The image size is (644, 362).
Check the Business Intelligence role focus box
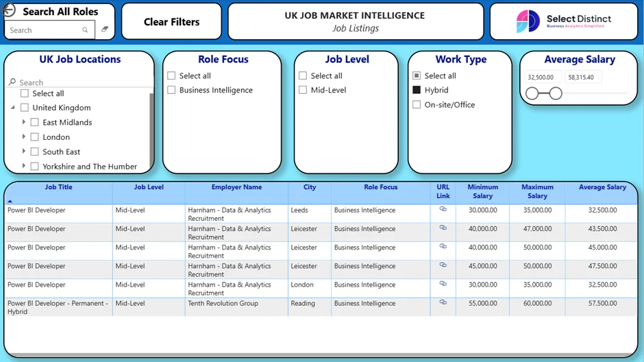pyautogui.click(x=171, y=90)
